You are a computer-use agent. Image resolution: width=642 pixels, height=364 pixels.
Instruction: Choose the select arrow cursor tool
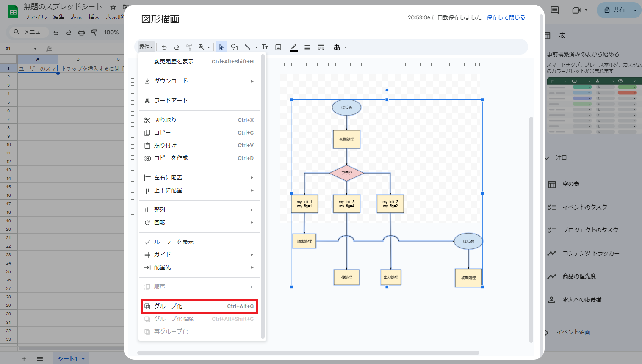point(221,47)
